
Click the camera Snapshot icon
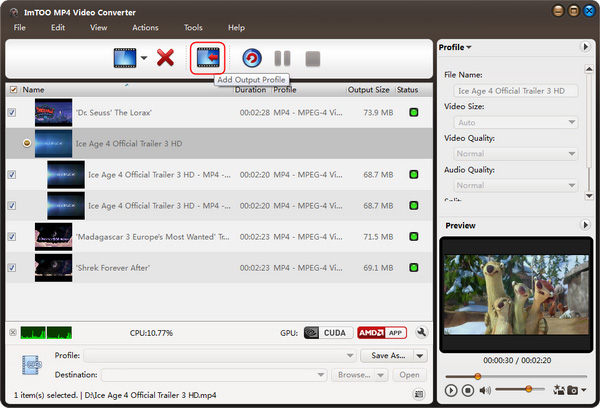(572, 390)
